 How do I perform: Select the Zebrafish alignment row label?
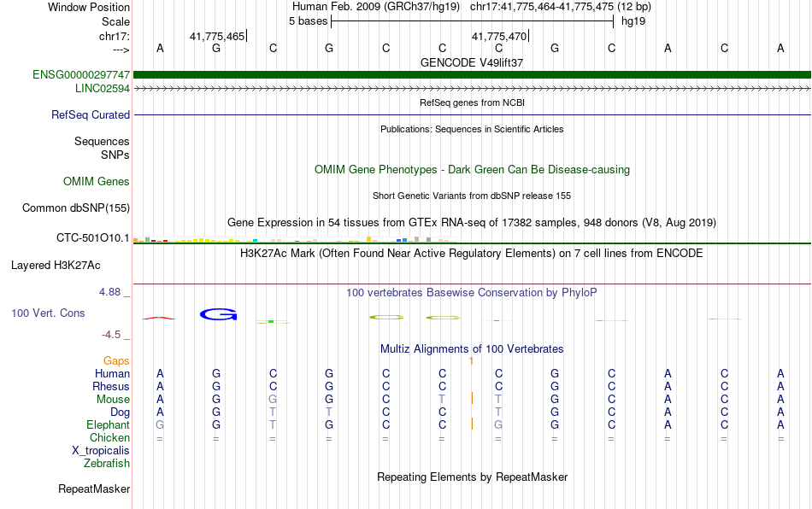[x=107, y=463]
